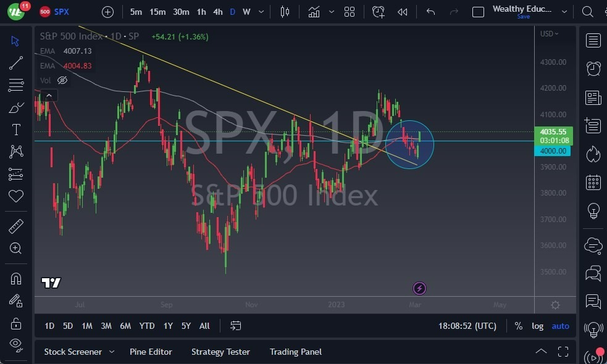607x364 pixels.
Task: Activate Bar Replay mode
Action: click(x=402, y=11)
